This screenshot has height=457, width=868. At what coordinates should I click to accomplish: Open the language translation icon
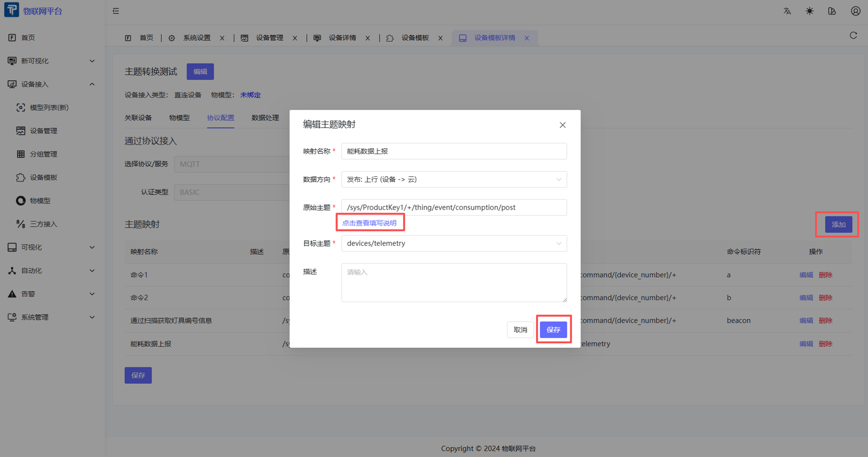coord(787,11)
